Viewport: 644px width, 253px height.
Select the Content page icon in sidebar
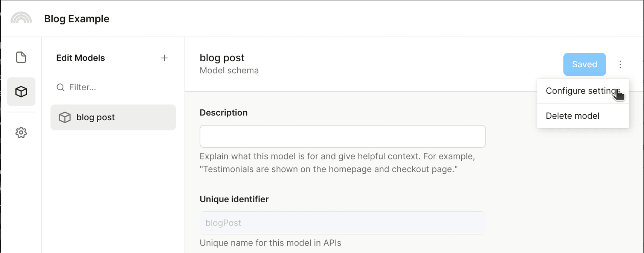coord(21,57)
